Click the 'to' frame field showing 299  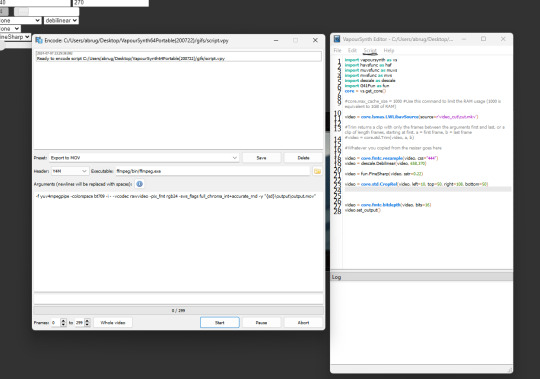tap(80, 323)
